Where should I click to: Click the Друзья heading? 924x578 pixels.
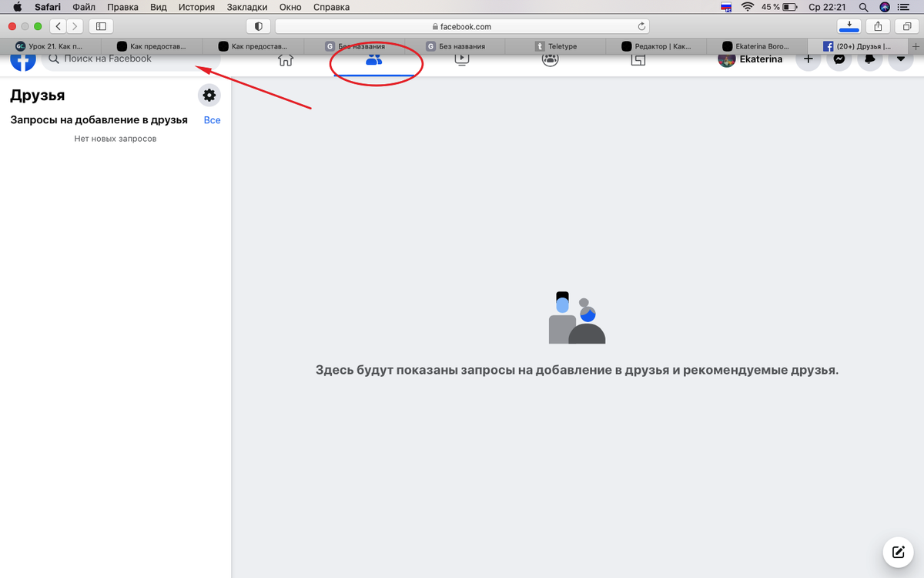pyautogui.click(x=38, y=96)
